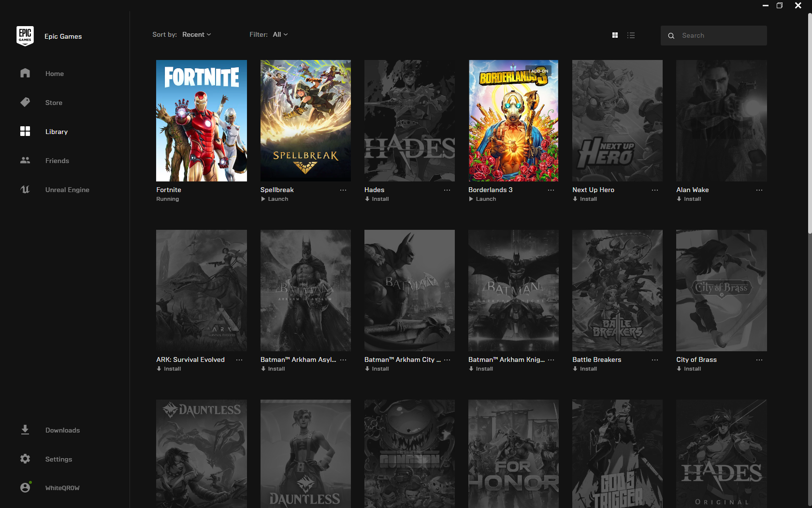This screenshot has width=812, height=508.
Task: Install Alan Wake
Action: (689, 199)
